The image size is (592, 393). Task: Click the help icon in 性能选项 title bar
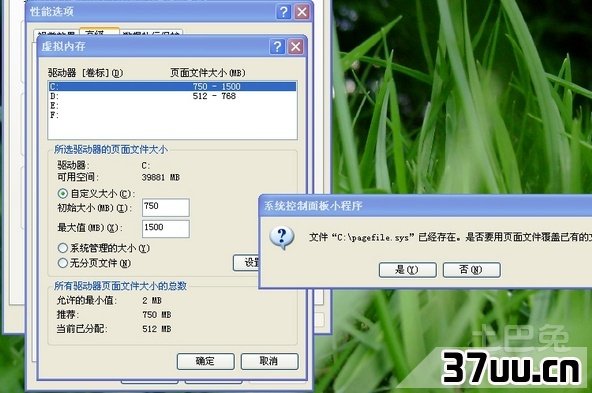(x=284, y=12)
